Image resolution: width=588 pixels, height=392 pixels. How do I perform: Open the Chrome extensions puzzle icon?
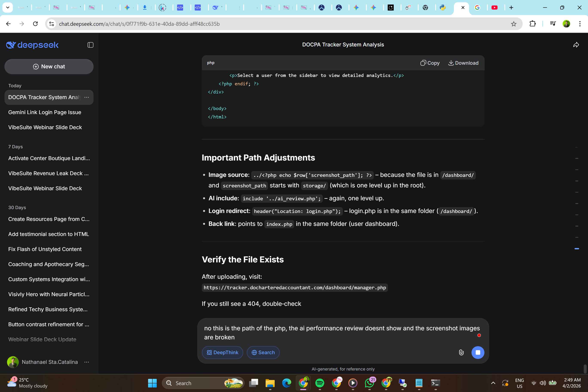point(533,24)
